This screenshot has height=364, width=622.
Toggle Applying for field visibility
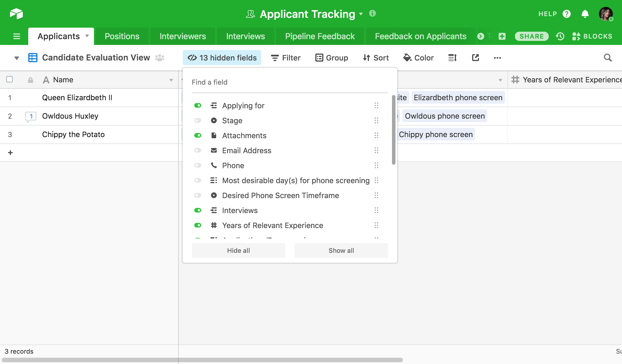click(198, 105)
